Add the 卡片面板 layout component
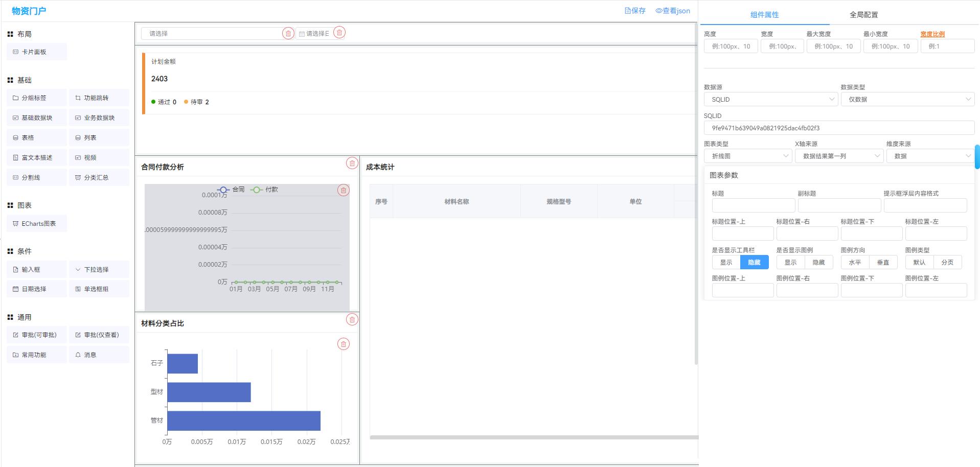Screen dimensions: 980x467 tap(37, 52)
